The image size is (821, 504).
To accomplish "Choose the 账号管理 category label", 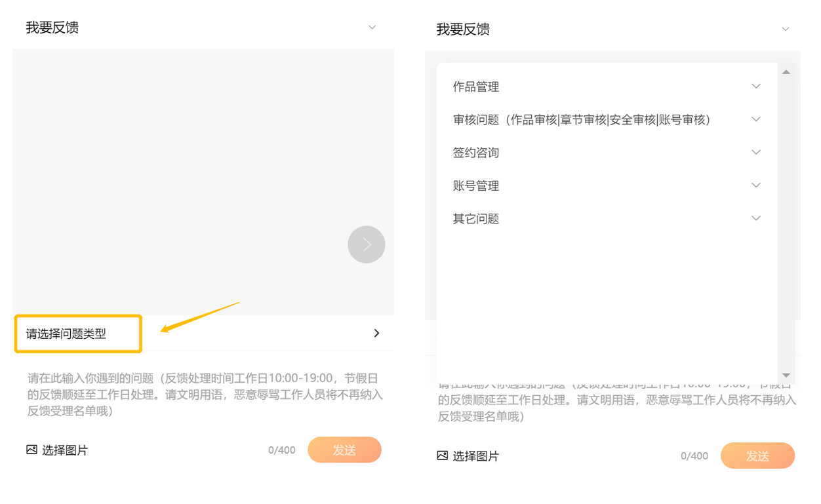I will pyautogui.click(x=476, y=186).
